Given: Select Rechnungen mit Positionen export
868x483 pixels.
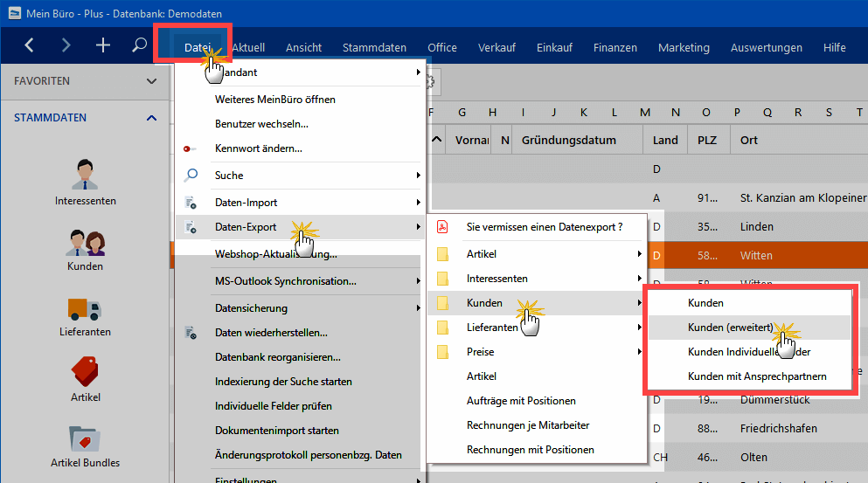Looking at the screenshot, I should point(530,450).
